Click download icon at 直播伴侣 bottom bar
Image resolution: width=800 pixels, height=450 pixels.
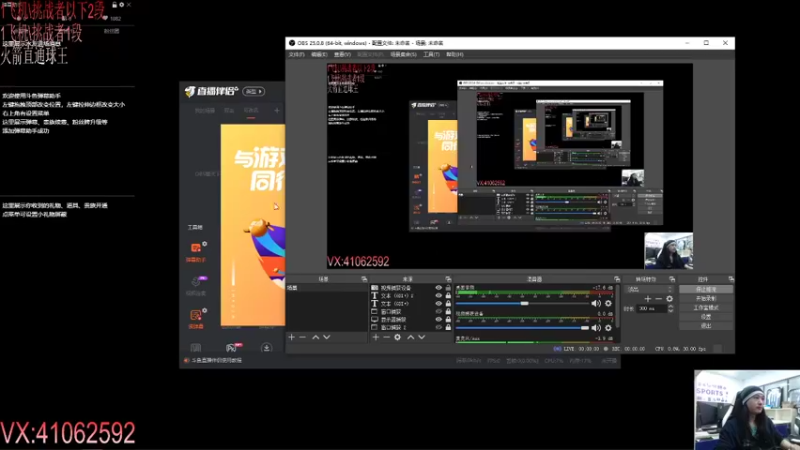pos(266,348)
